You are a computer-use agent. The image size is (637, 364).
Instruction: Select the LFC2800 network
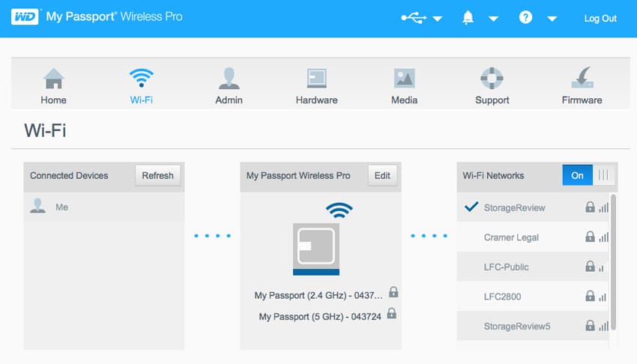pyautogui.click(x=533, y=297)
